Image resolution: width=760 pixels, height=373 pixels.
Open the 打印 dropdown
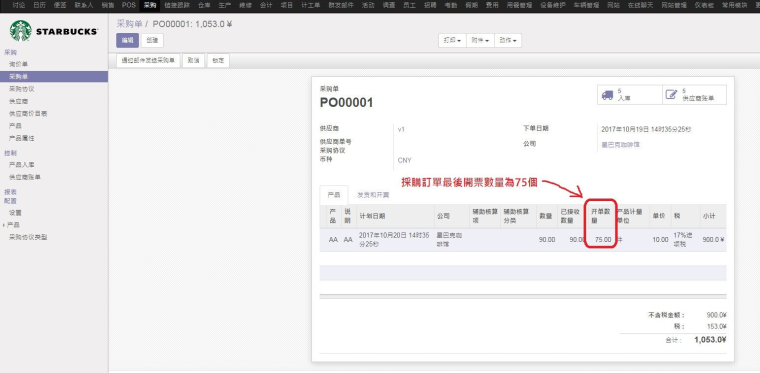(453, 41)
